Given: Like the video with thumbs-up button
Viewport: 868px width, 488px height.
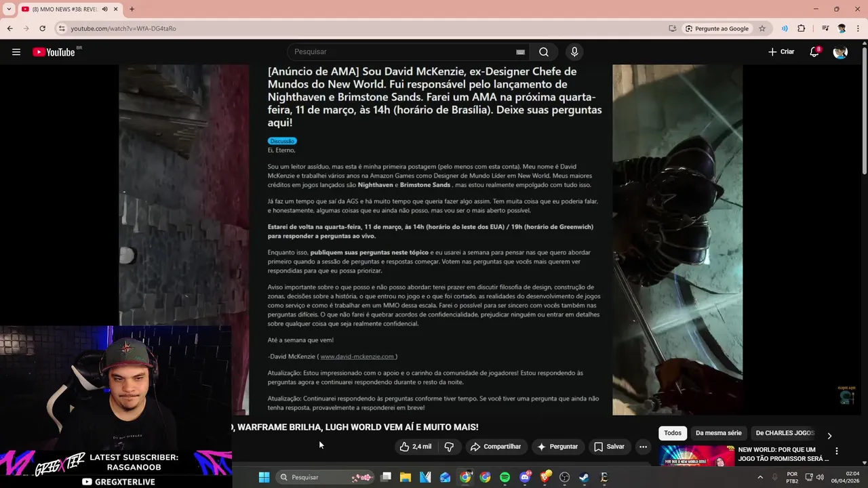Looking at the screenshot, I should click(x=415, y=447).
